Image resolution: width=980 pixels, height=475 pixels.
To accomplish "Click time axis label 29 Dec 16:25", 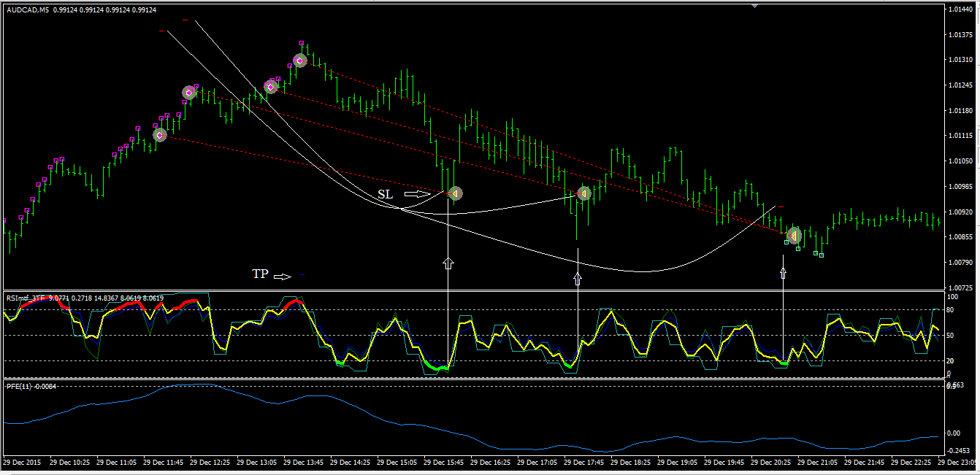I will click(490, 463).
